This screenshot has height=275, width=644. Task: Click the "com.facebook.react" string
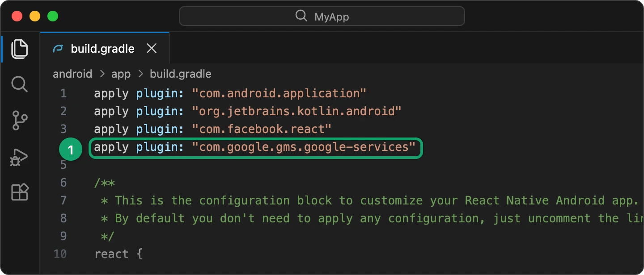tap(262, 129)
